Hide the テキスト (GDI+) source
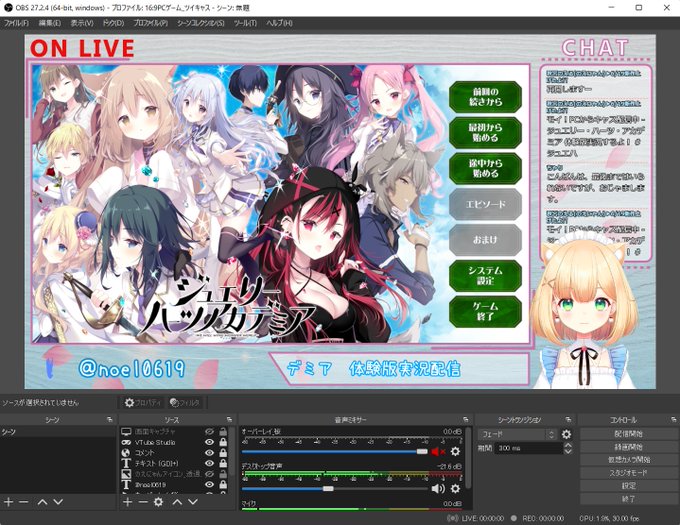Screen dimensions: 680x525 click(x=209, y=463)
